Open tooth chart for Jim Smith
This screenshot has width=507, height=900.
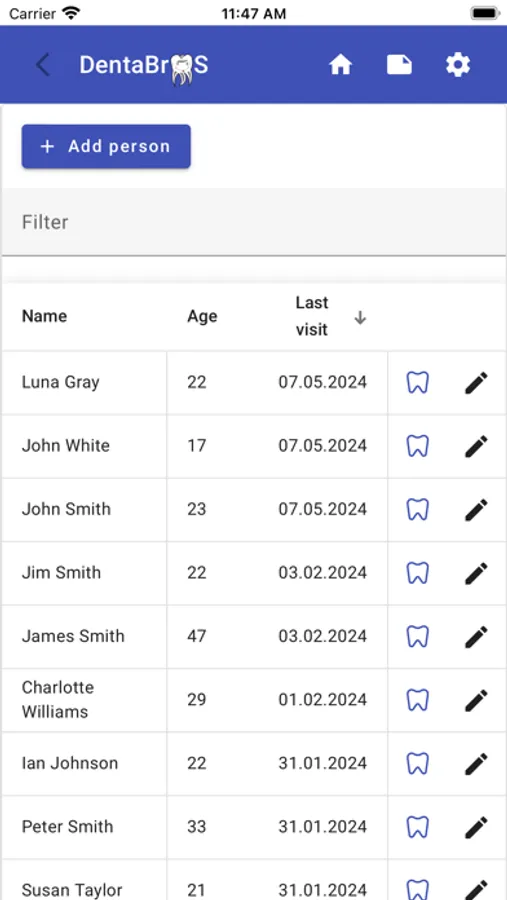click(418, 573)
